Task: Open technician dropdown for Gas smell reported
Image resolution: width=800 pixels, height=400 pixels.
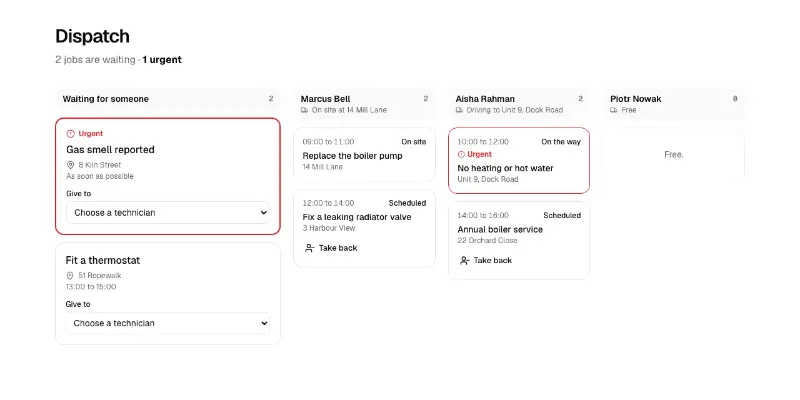Action: click(x=168, y=212)
